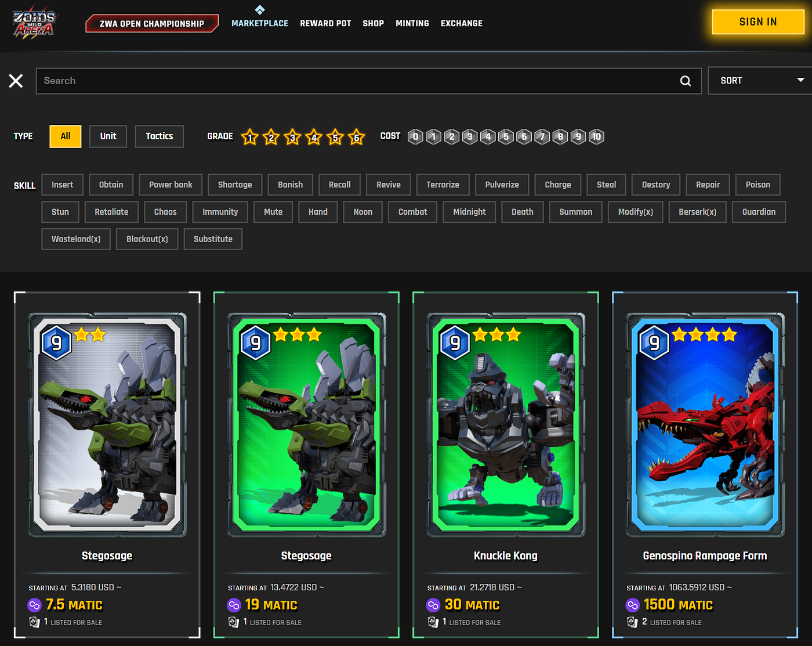The height and width of the screenshot is (646, 812).
Task: Toggle the Blackout(x) skill filter
Action: (147, 239)
